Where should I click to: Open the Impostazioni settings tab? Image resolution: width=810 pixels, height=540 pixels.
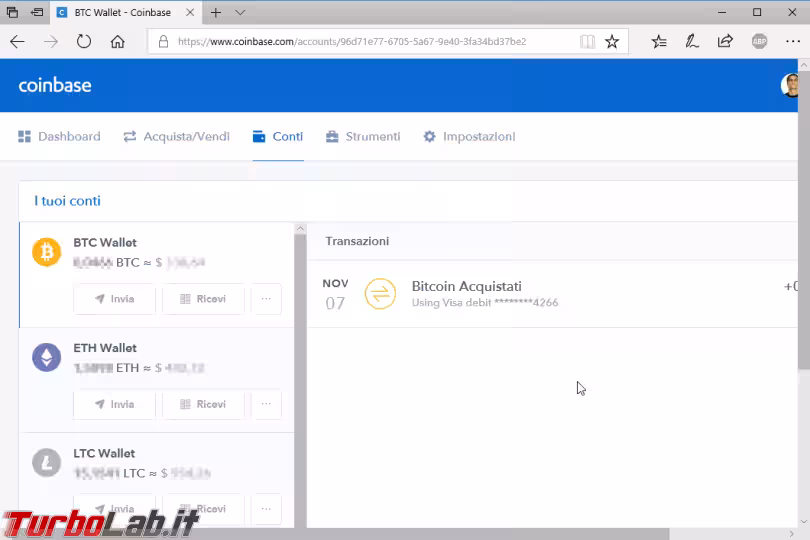(469, 136)
